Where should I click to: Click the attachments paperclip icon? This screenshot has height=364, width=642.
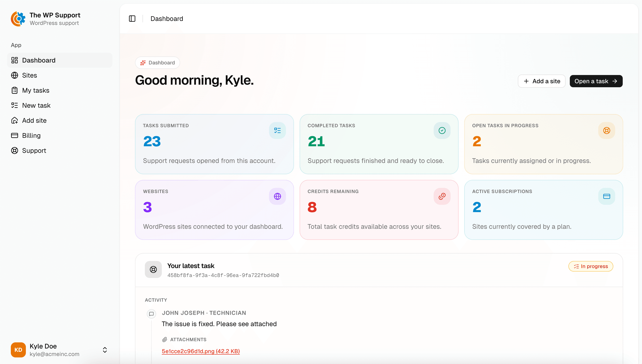pos(165,340)
